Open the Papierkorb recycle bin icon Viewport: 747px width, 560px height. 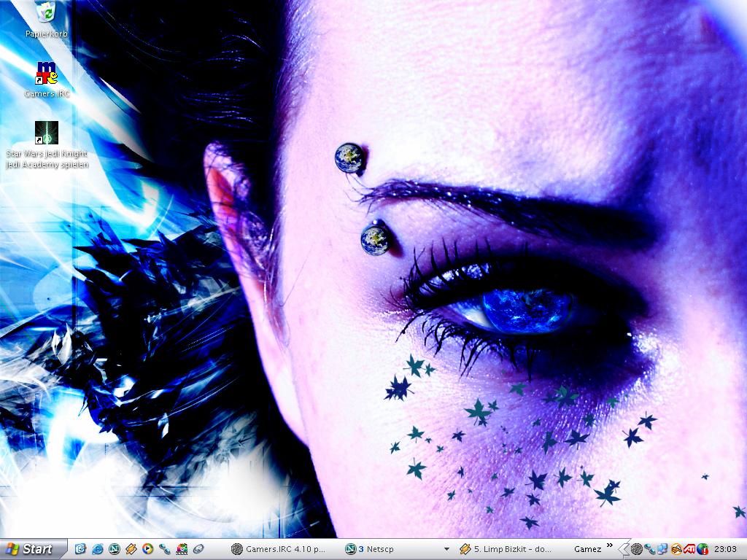[47, 13]
